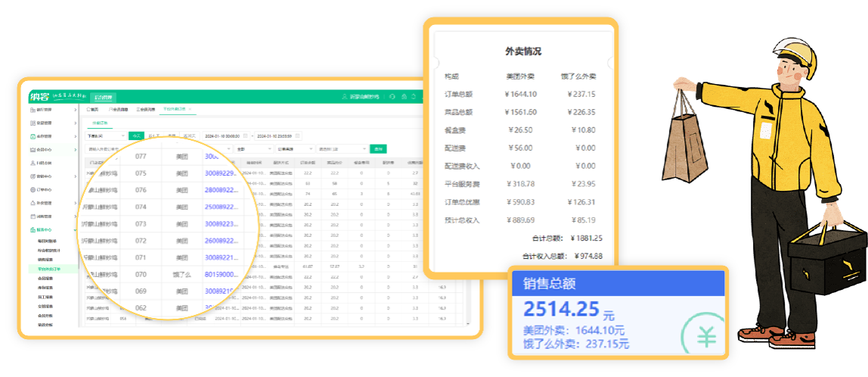Select the 外卖订单 sub-tab
Viewport: 868px width, 377px height.
(101, 122)
